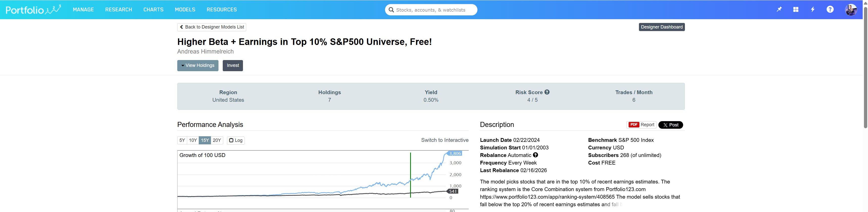The height and width of the screenshot is (212, 868).
Task: Click the Growth of 100 USD chart title
Action: (202, 155)
